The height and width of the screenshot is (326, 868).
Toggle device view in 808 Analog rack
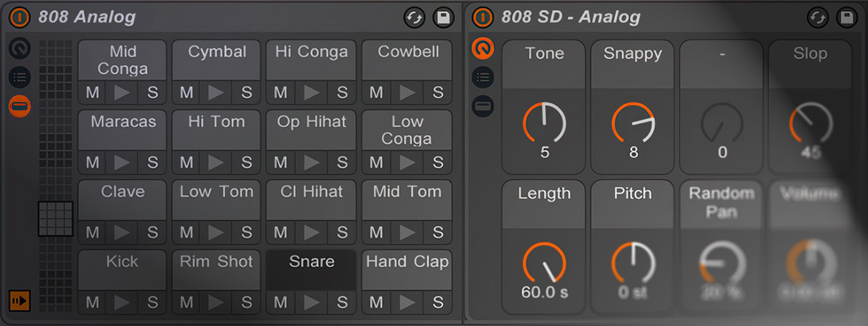pos(19,106)
